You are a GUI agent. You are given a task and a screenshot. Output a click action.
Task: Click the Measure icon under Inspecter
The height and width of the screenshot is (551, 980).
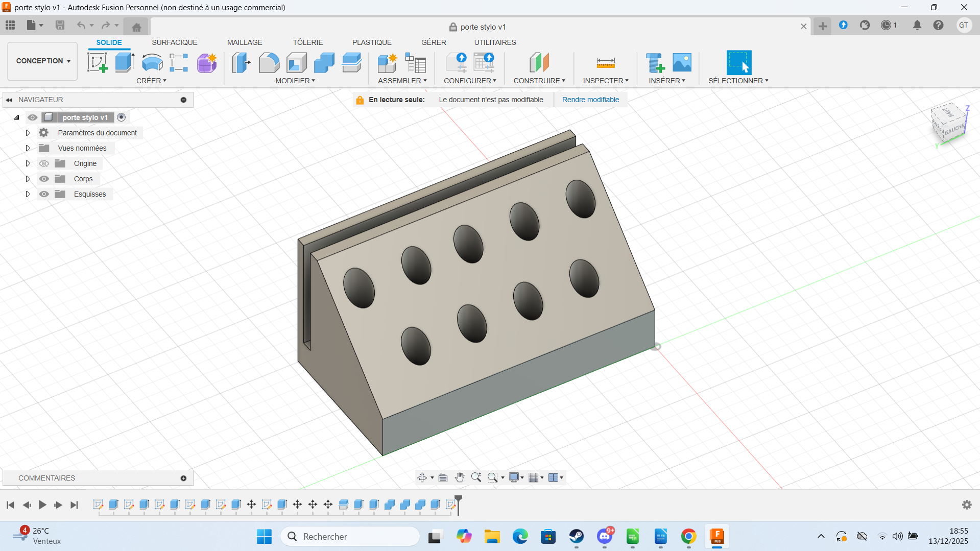[605, 63]
